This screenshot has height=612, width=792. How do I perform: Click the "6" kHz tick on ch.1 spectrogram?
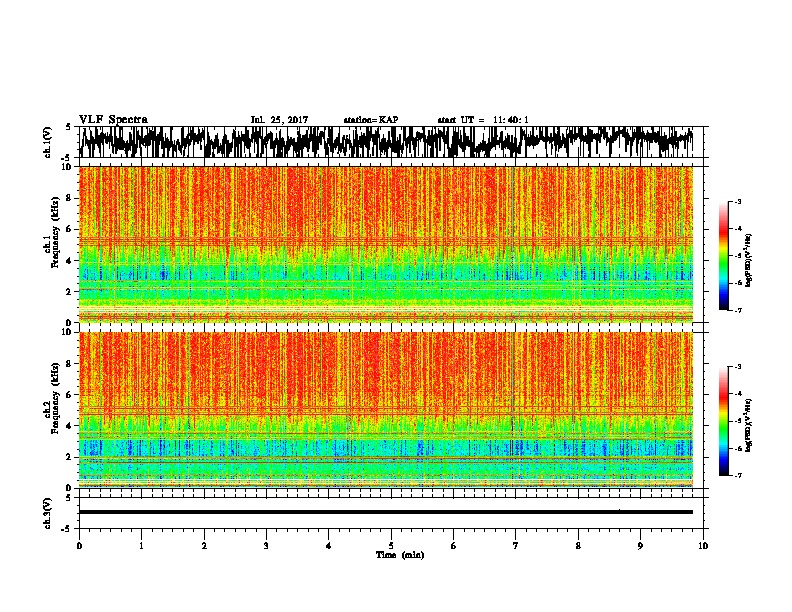[70, 229]
